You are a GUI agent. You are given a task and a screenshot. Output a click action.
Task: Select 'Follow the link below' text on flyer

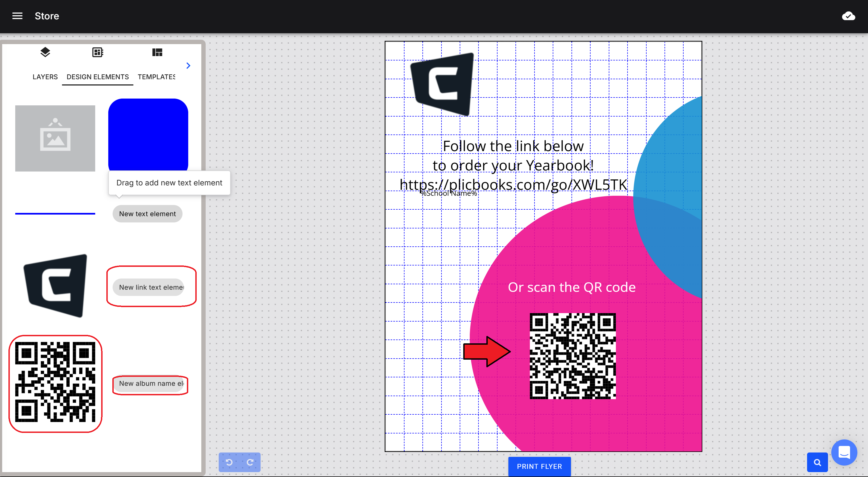pos(513,146)
